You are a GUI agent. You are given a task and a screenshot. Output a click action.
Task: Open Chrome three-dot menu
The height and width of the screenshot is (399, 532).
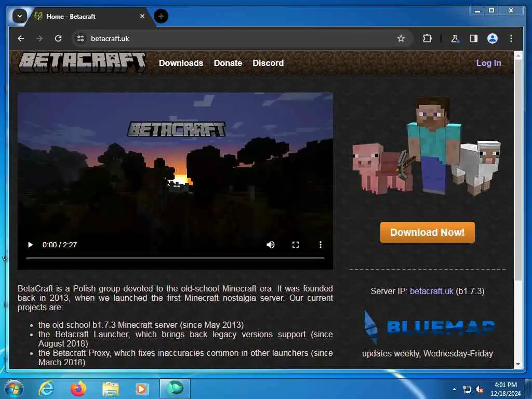pyautogui.click(x=511, y=38)
